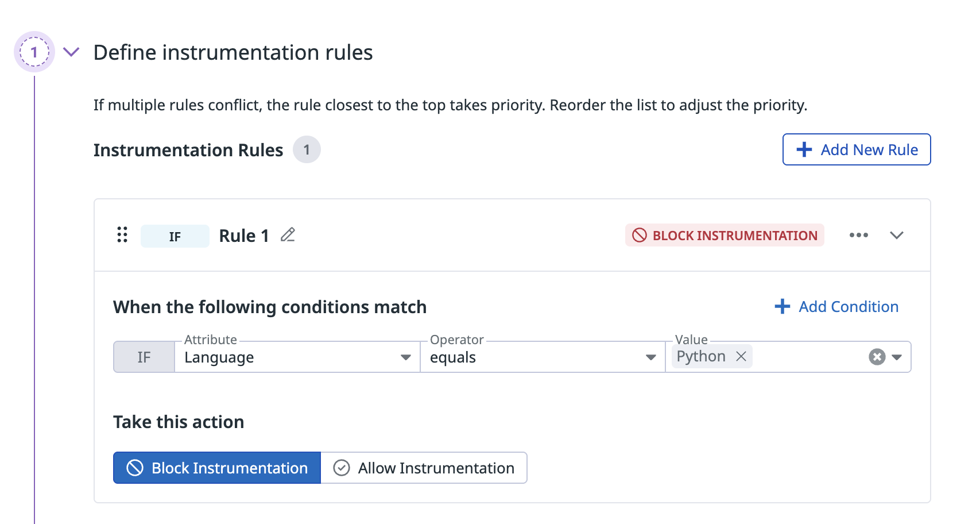
Task: Remove the Python value tag
Action: click(741, 357)
